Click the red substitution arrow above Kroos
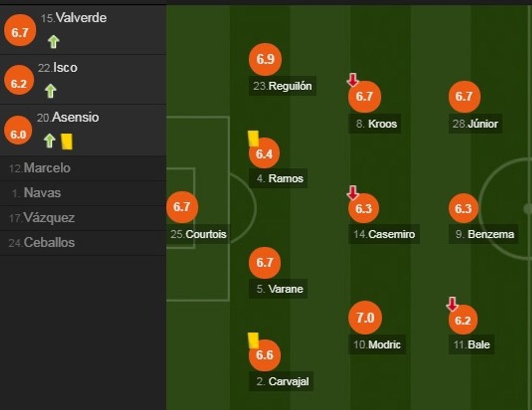The width and height of the screenshot is (532, 410). coord(353,80)
